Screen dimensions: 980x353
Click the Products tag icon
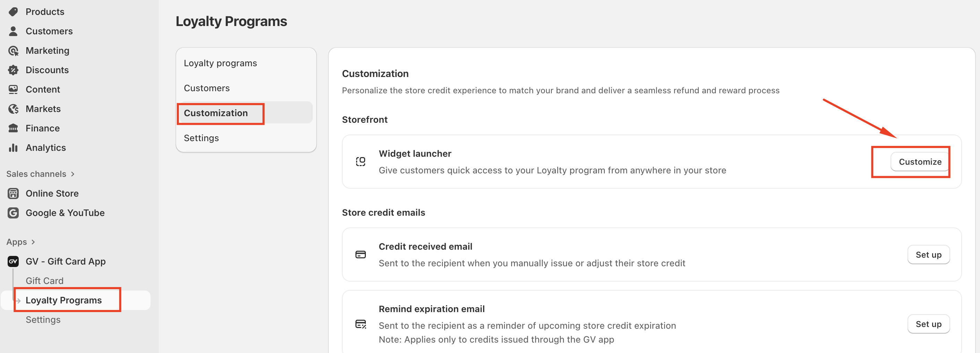tap(13, 12)
